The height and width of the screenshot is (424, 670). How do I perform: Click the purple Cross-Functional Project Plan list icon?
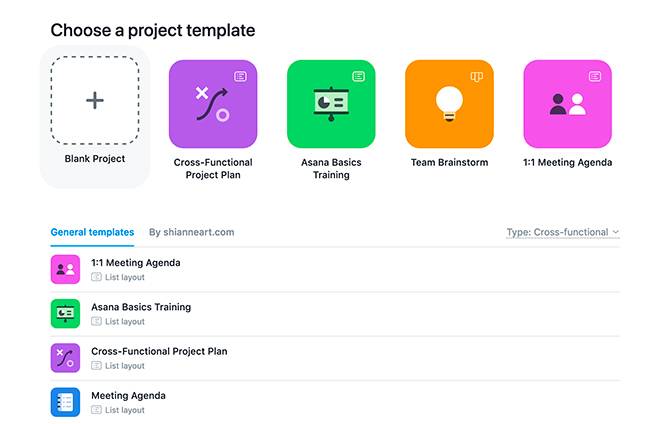(x=65, y=357)
